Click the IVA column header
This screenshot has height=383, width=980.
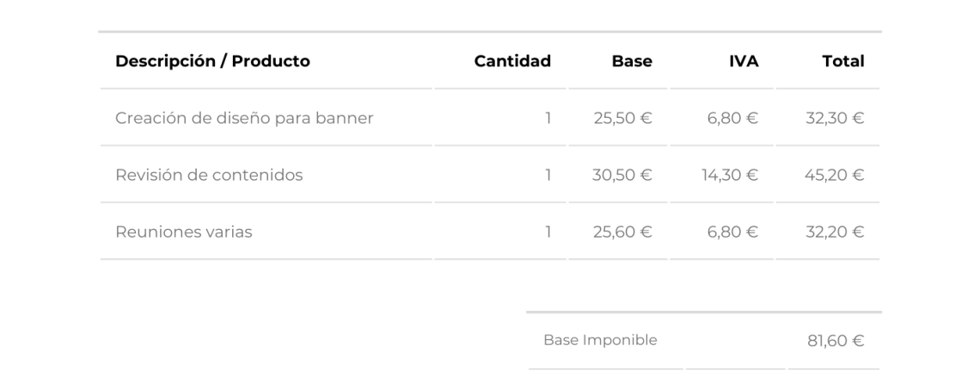coord(744,61)
